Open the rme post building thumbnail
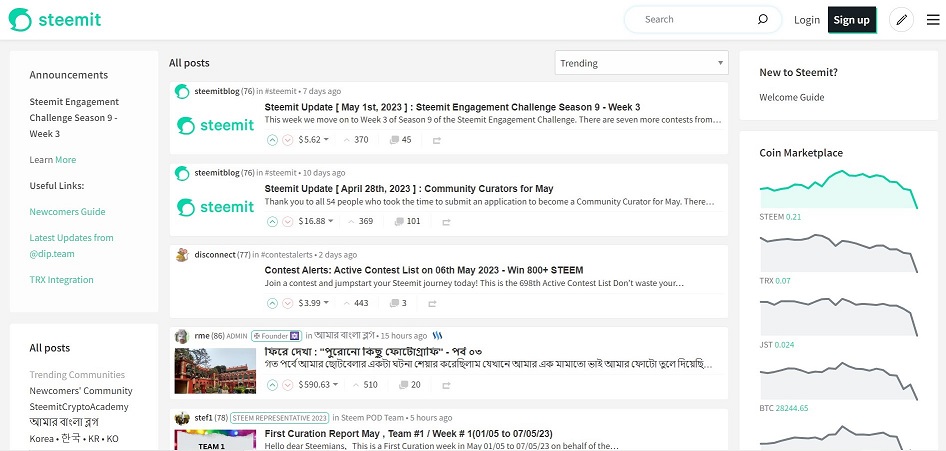Screen dimensions: 946x451 (x=215, y=371)
